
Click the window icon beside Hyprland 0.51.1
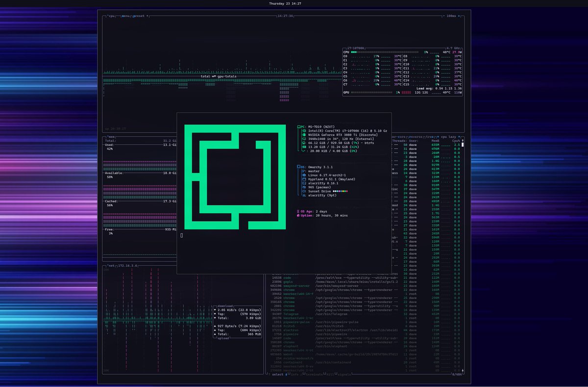304,179
